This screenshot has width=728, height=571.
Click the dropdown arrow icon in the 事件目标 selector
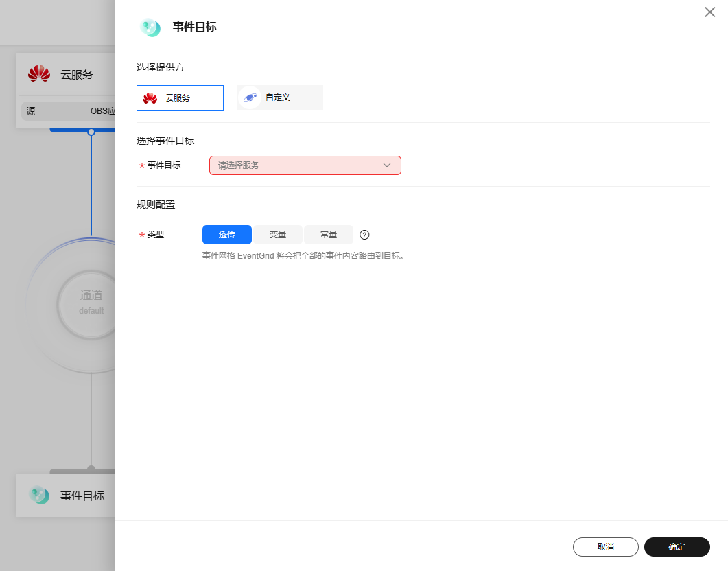point(387,165)
